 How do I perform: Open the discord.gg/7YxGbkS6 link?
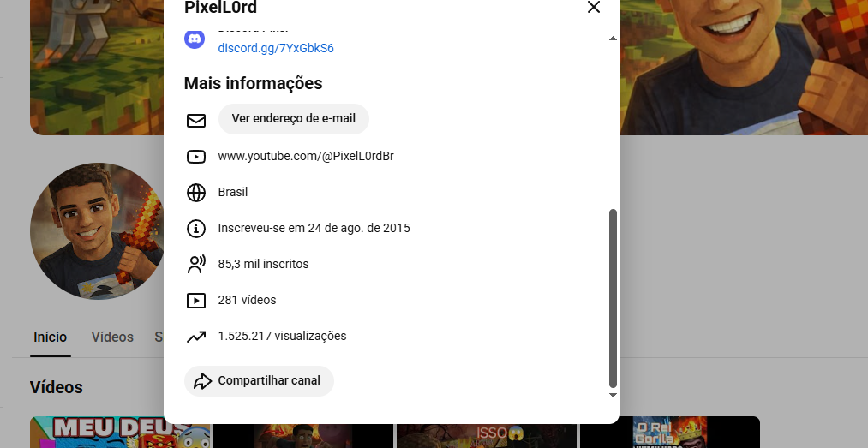pyautogui.click(x=276, y=48)
